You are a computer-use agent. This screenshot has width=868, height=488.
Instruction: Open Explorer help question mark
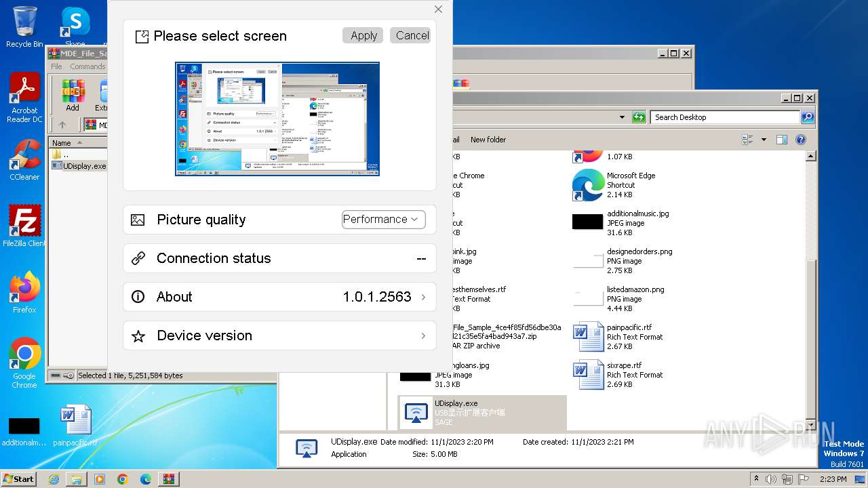(800, 140)
